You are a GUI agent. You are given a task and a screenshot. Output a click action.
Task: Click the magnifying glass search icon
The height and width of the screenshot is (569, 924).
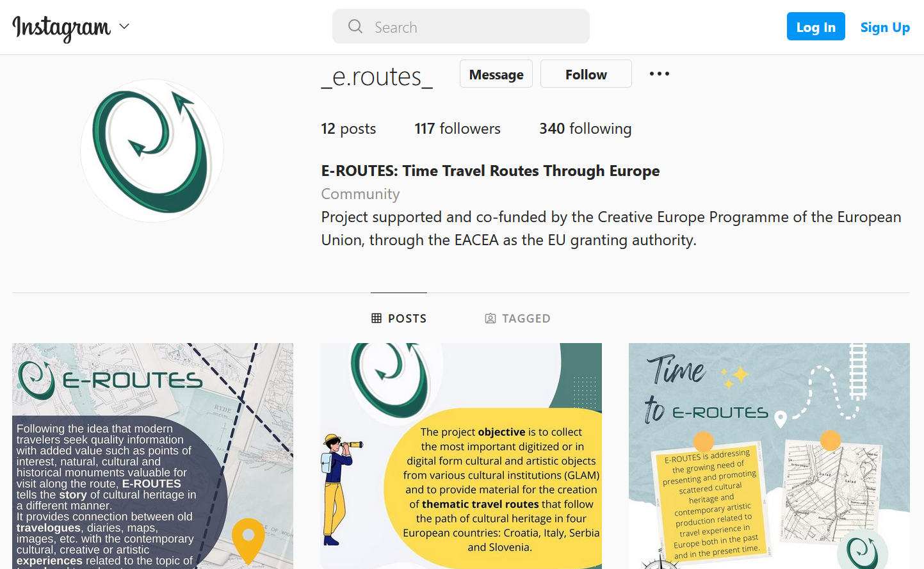(x=355, y=26)
